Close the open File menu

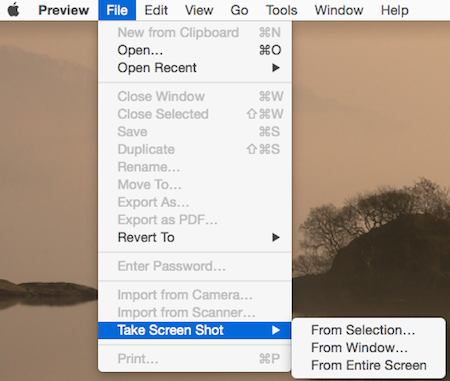(x=117, y=10)
